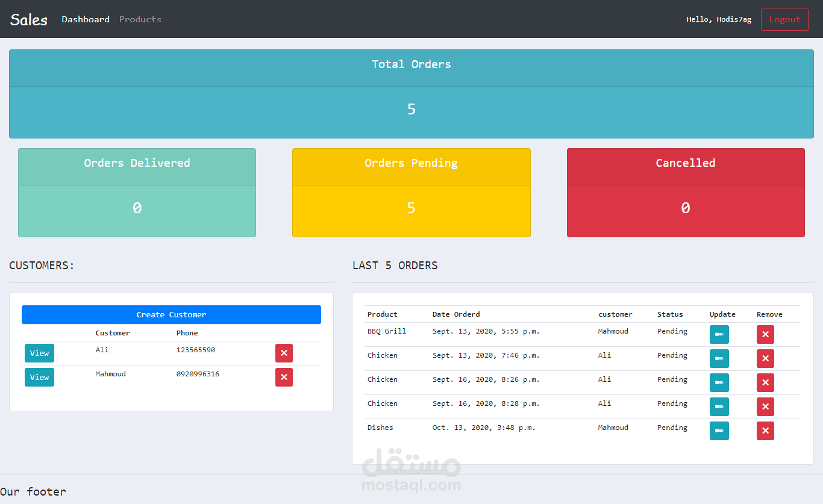Click 'BBQ Grill' product cell
Screen dimensions: 823x504
click(x=387, y=331)
